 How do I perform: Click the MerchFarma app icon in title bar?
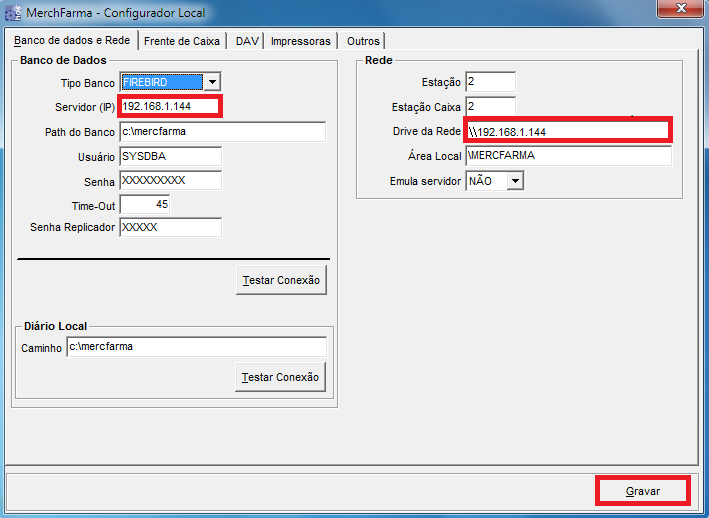coord(13,13)
